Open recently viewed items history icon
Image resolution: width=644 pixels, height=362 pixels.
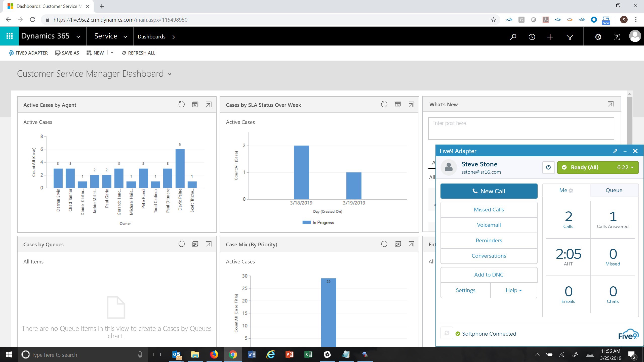(532, 37)
